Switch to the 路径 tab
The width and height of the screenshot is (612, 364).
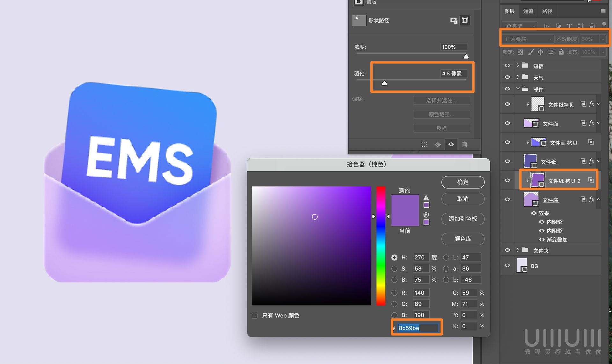point(547,11)
